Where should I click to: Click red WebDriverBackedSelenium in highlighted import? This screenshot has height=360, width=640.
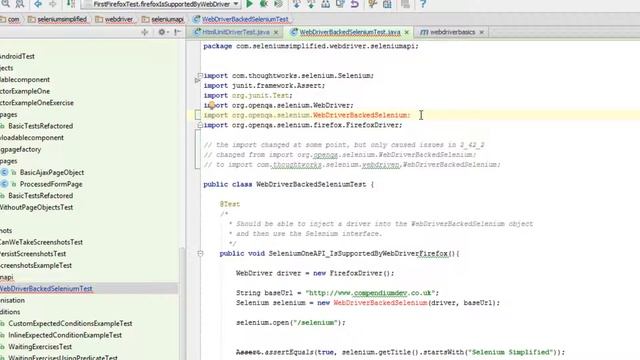[360, 116]
